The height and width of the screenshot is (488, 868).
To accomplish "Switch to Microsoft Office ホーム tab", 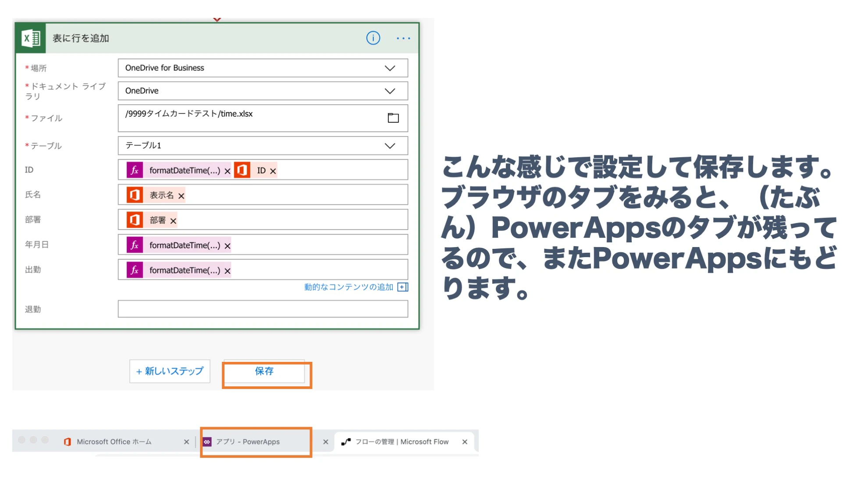I will (x=114, y=442).
